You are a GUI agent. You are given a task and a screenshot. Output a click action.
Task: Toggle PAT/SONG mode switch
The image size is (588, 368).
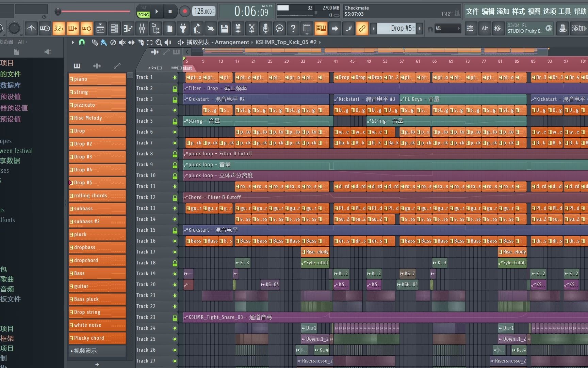tap(143, 11)
